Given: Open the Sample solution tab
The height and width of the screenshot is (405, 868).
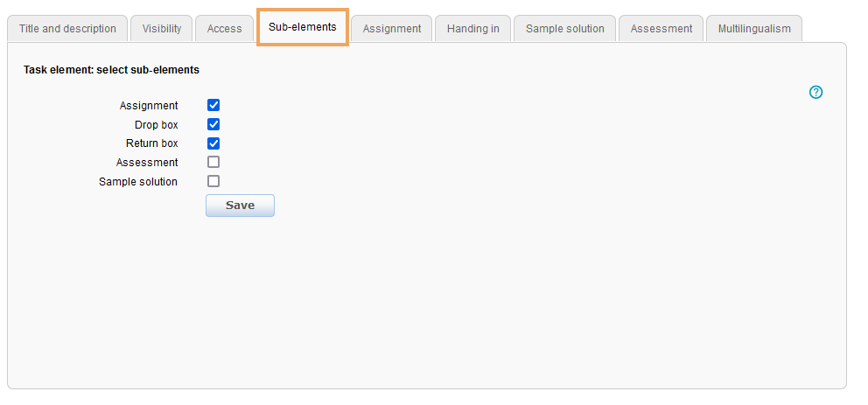Looking at the screenshot, I should tap(564, 29).
